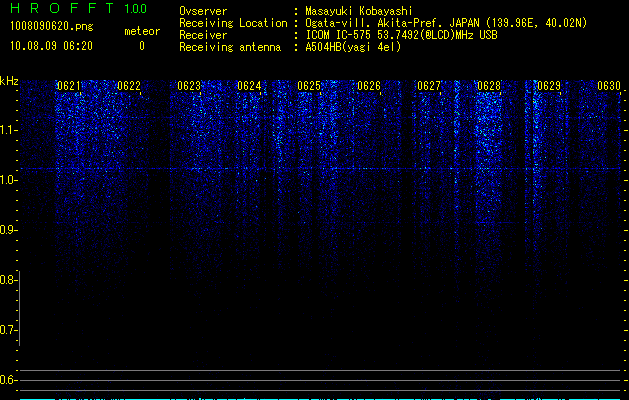This screenshot has height=400, width=629.
Task: Click the 0628 time marker
Action: click(489, 86)
